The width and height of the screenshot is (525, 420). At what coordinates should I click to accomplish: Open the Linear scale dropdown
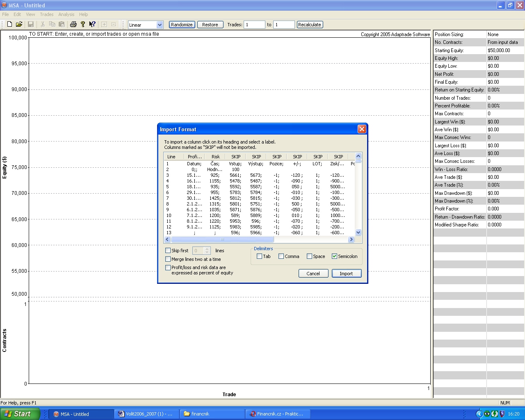coord(160,25)
